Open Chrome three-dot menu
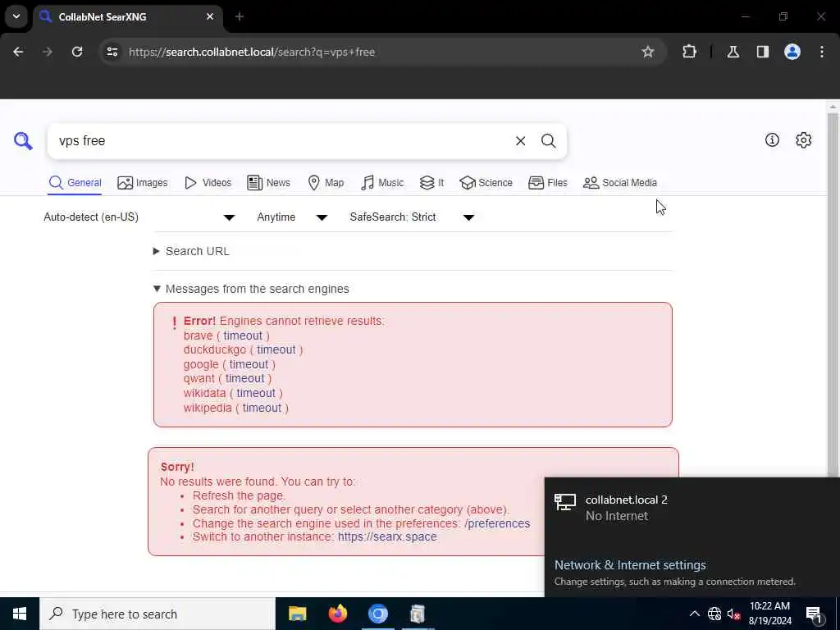Viewport: 840px width, 630px height. [822, 52]
